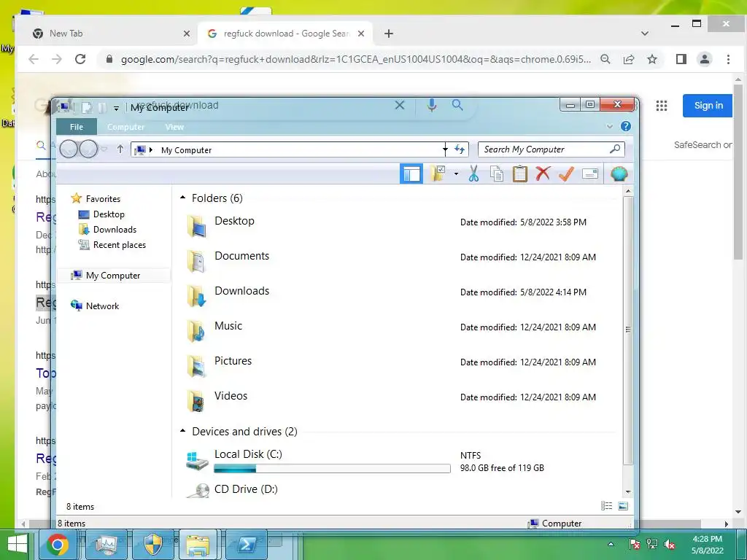
Task: Open Recent places in sidebar
Action: 112,245
